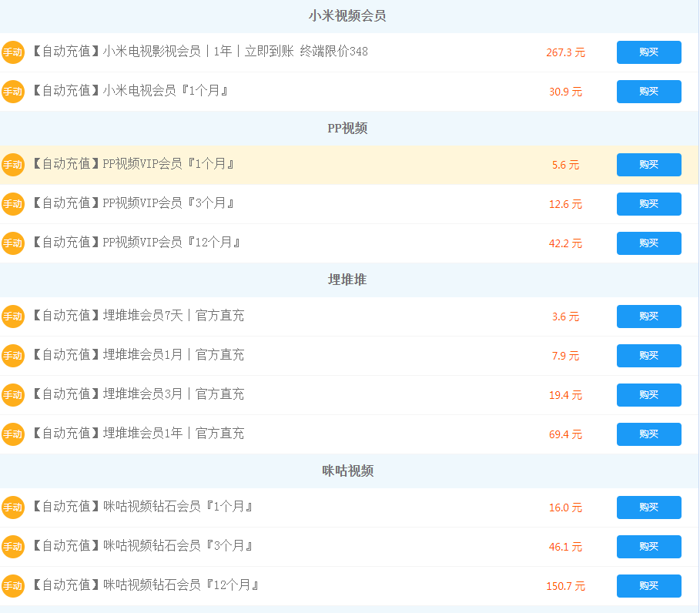The image size is (700, 613).
Task: Click the 5.6 元 price
Action: 566,166
